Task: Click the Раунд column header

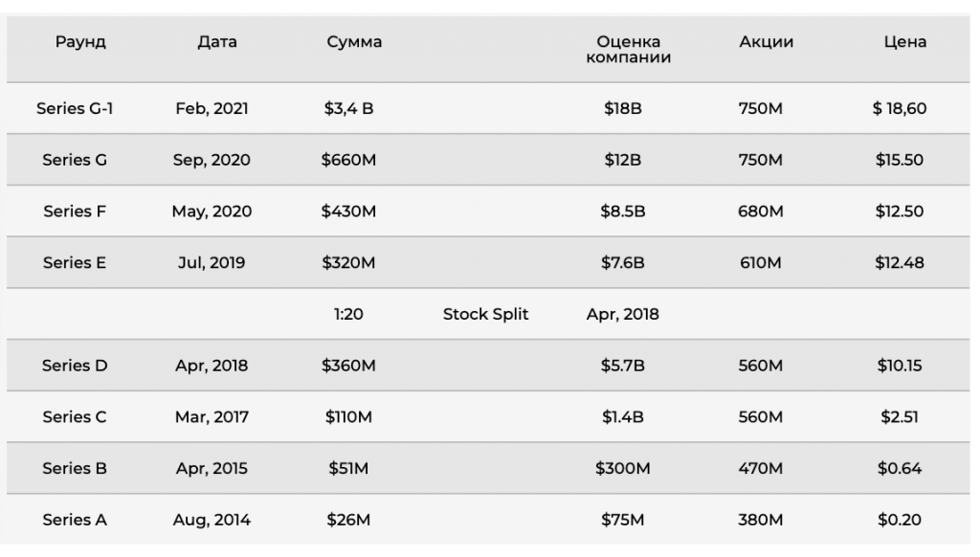Action: pyautogui.click(x=80, y=42)
